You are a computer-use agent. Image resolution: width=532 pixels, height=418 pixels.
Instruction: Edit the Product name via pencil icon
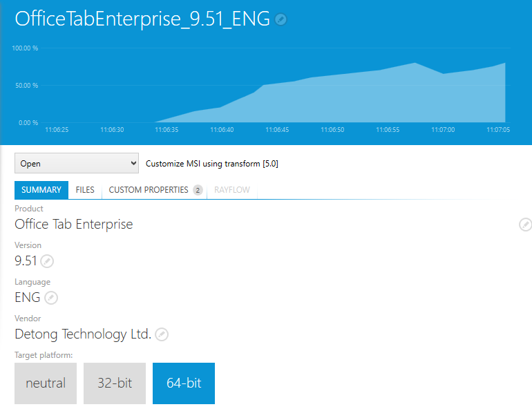[x=526, y=225]
